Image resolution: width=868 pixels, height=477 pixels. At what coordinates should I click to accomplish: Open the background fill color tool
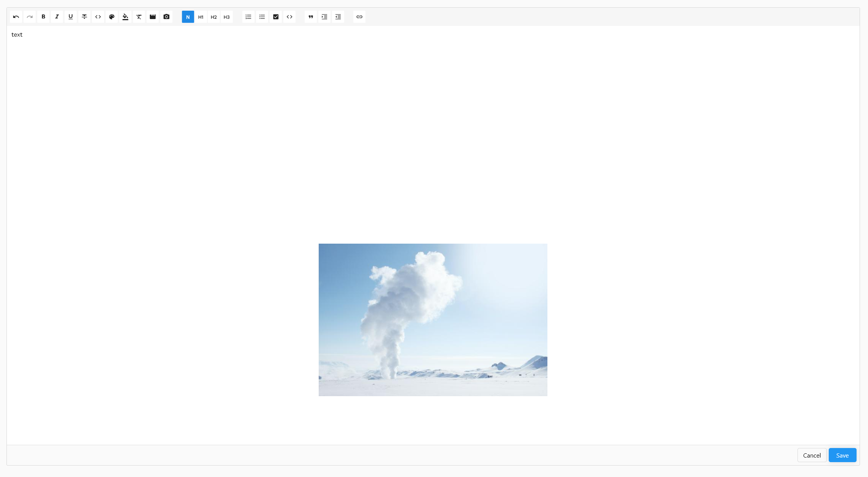click(x=125, y=17)
